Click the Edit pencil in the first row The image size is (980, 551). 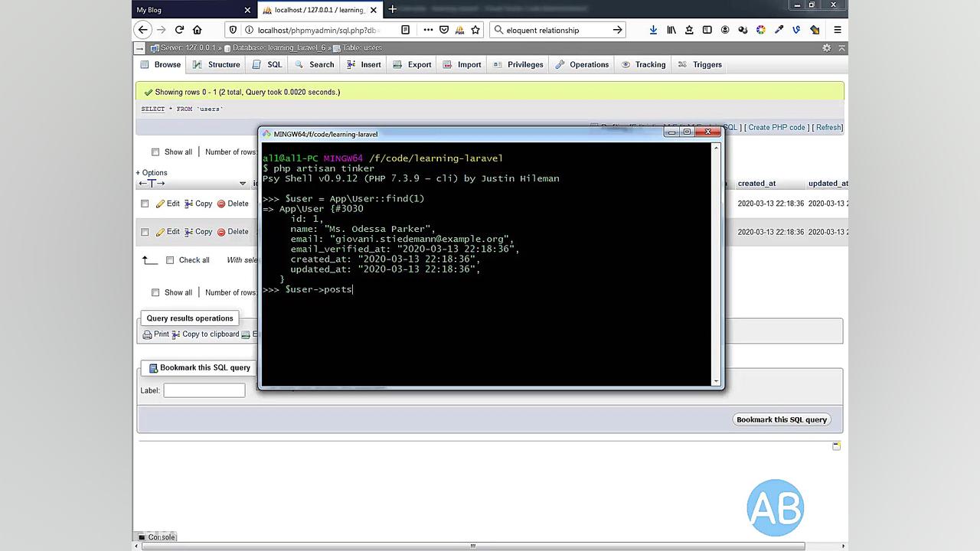(168, 204)
